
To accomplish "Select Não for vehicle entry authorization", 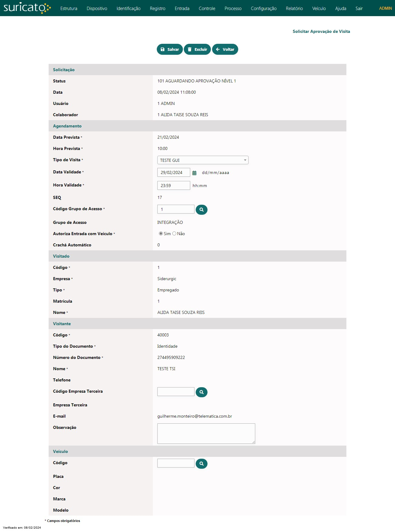I will point(174,234).
